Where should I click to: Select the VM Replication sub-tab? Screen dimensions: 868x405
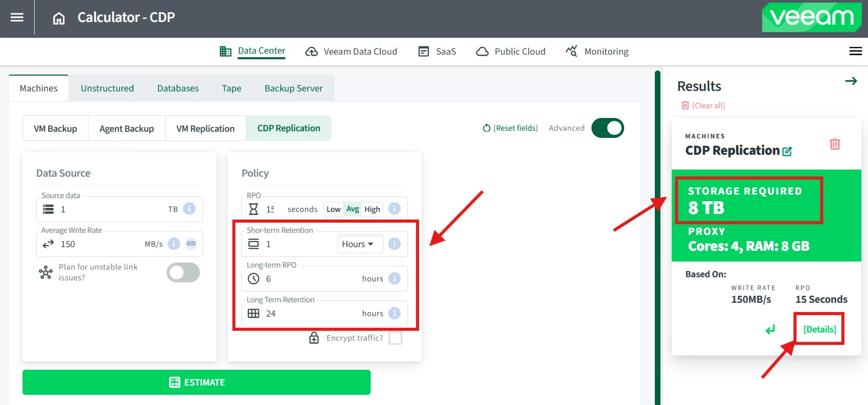[x=205, y=128]
